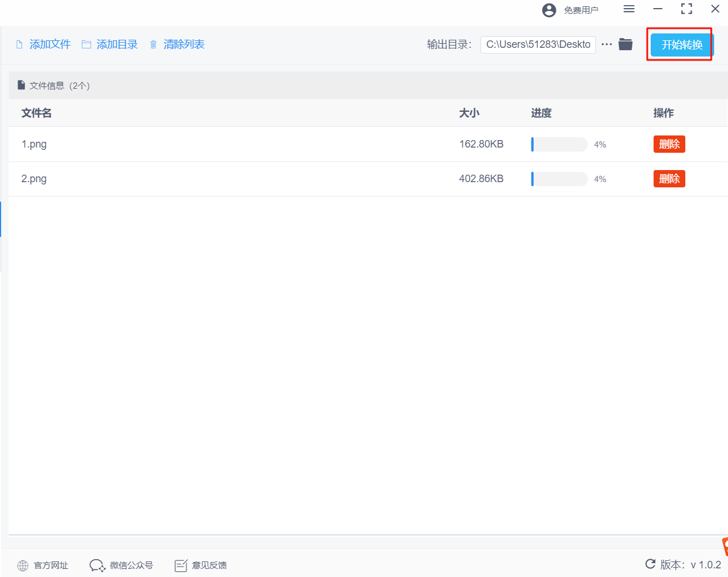Click the user avatar icon
Viewport: 728px width, 577px height.
[549, 10]
